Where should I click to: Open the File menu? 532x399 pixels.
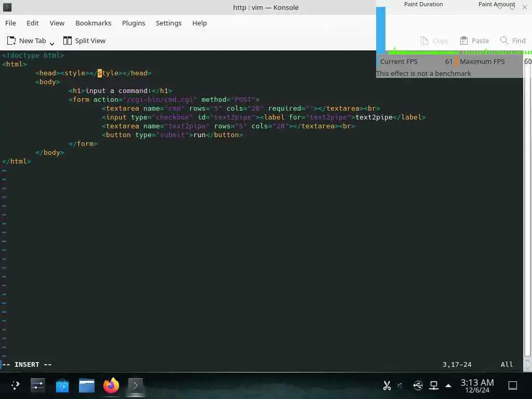pyautogui.click(x=10, y=23)
